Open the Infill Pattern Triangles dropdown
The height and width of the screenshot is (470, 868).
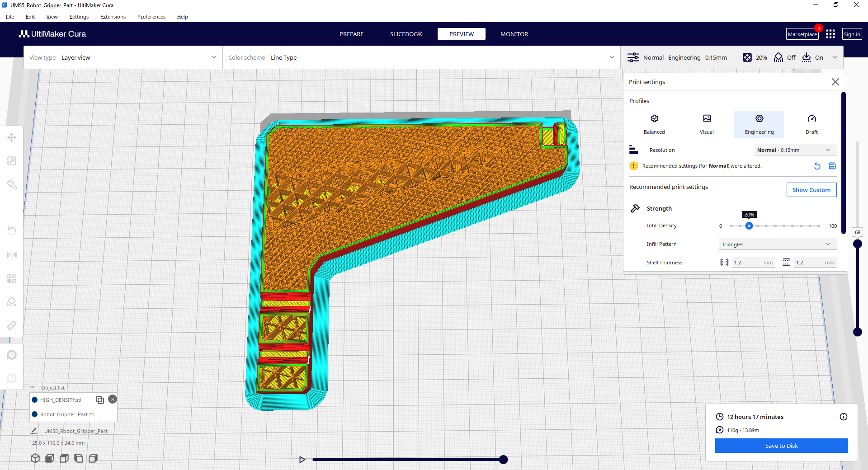coord(777,244)
